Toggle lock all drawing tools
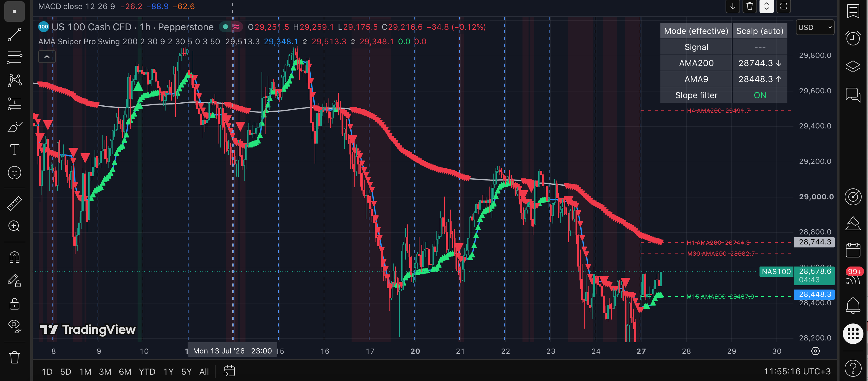 (15, 303)
